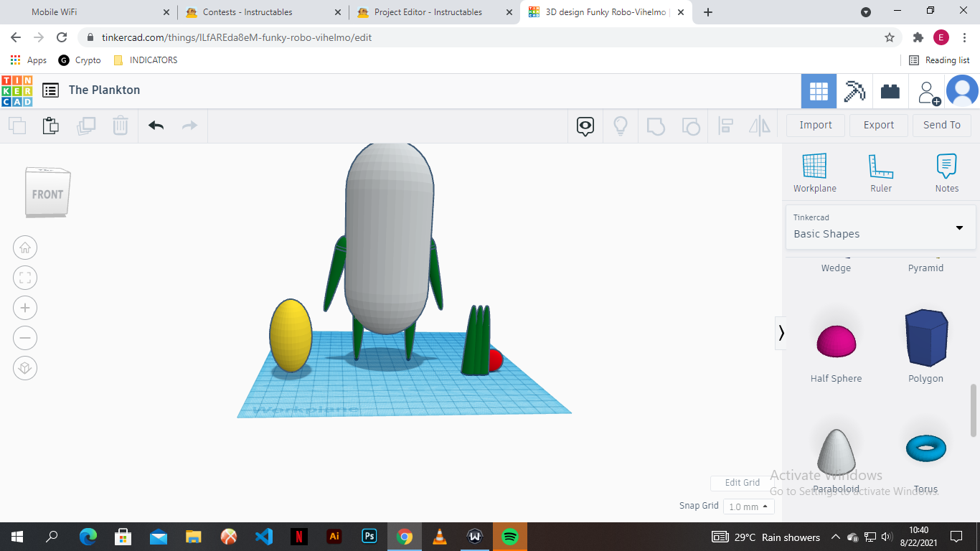
Task: Click the Send To button
Action: (x=942, y=125)
